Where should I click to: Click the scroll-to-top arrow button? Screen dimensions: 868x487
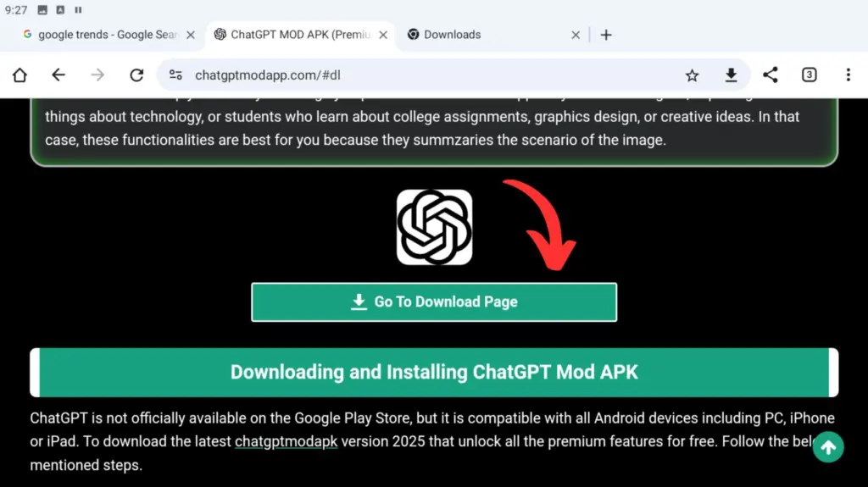[x=828, y=446]
